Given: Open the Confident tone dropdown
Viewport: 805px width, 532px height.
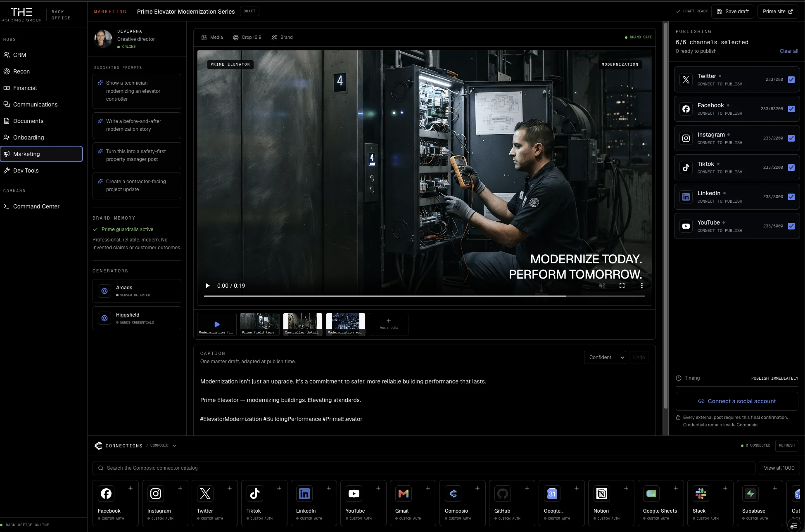Looking at the screenshot, I should 605,357.
